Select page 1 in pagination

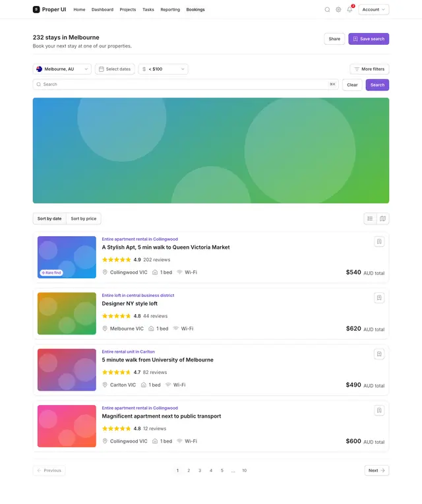(177, 470)
